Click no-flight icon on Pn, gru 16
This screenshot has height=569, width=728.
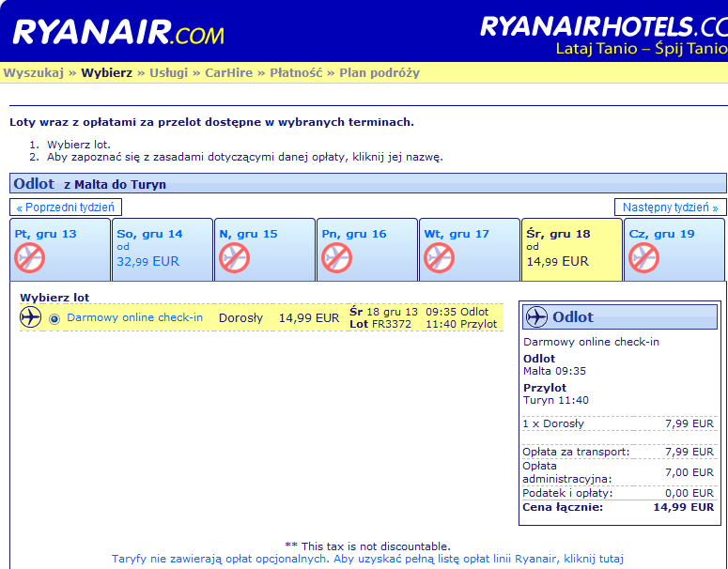(x=336, y=258)
